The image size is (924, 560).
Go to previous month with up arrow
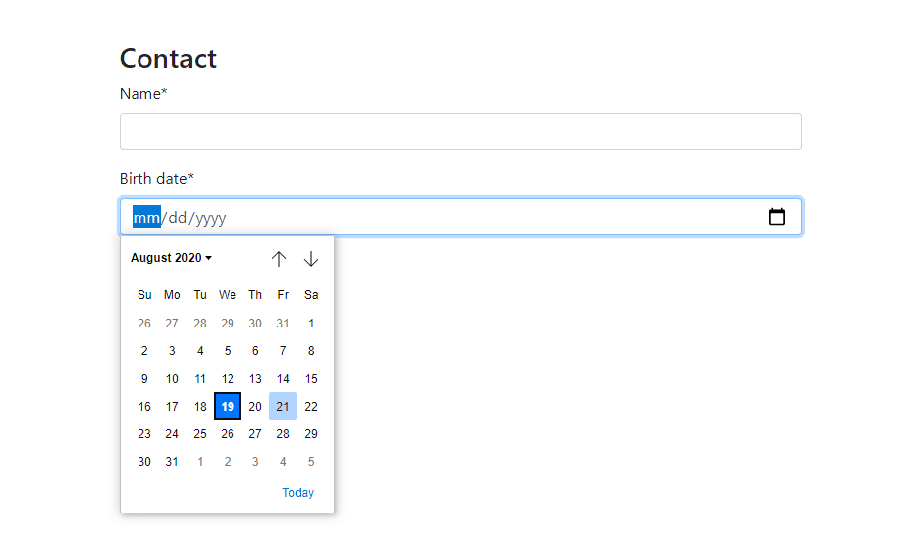[x=279, y=259]
